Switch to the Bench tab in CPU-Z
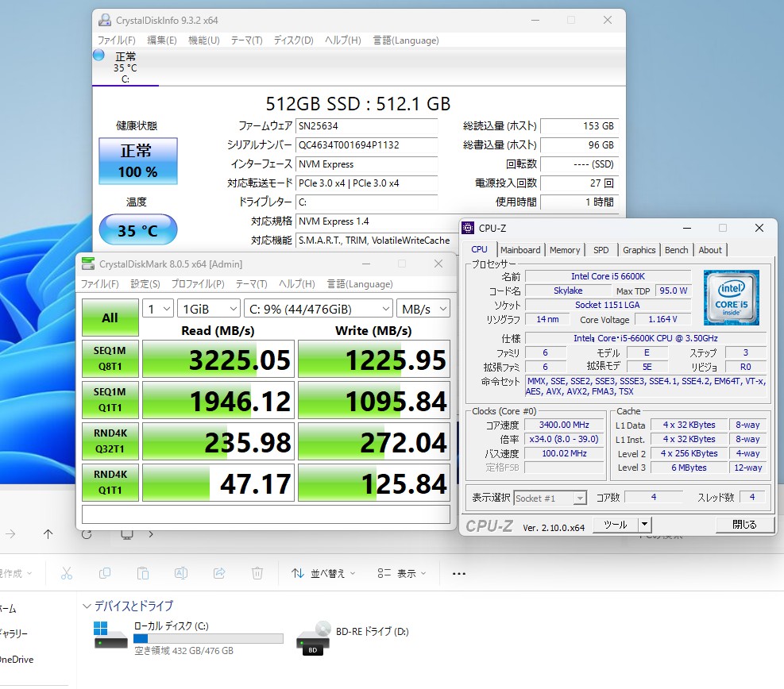The width and height of the screenshot is (784, 689). click(x=677, y=250)
